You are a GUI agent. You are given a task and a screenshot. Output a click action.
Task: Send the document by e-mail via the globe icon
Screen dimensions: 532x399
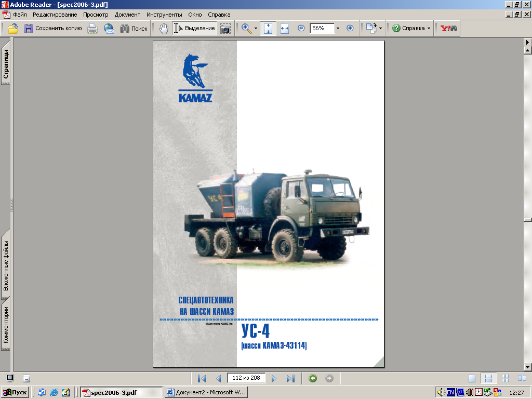coord(109,29)
